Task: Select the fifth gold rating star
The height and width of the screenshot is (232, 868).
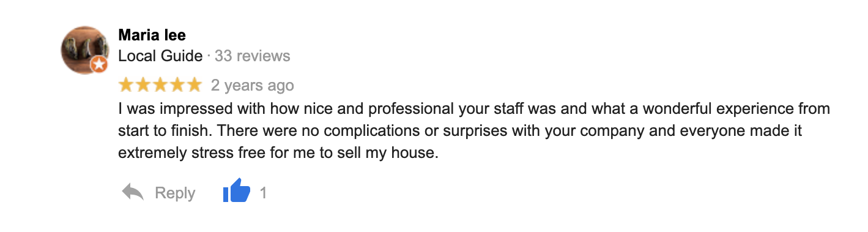Action: tap(193, 84)
